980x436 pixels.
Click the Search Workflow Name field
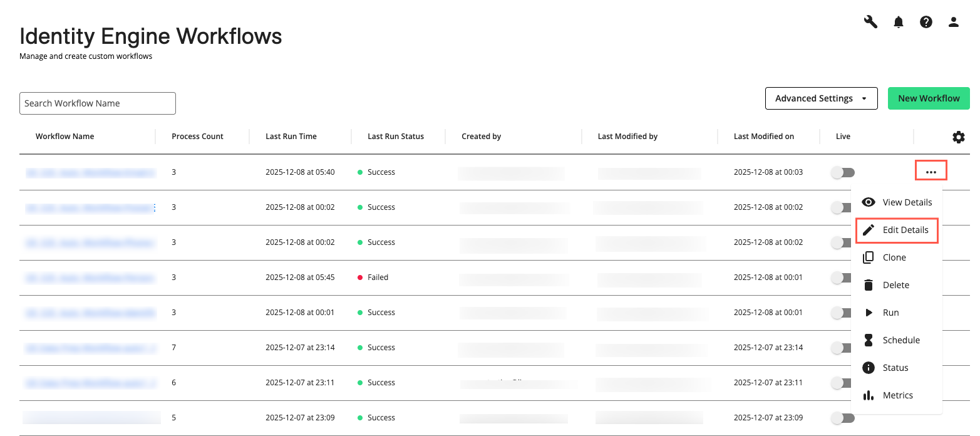[97, 103]
